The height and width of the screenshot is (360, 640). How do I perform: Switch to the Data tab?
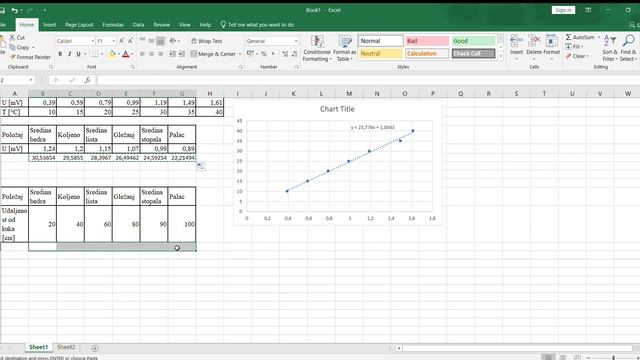(138, 25)
